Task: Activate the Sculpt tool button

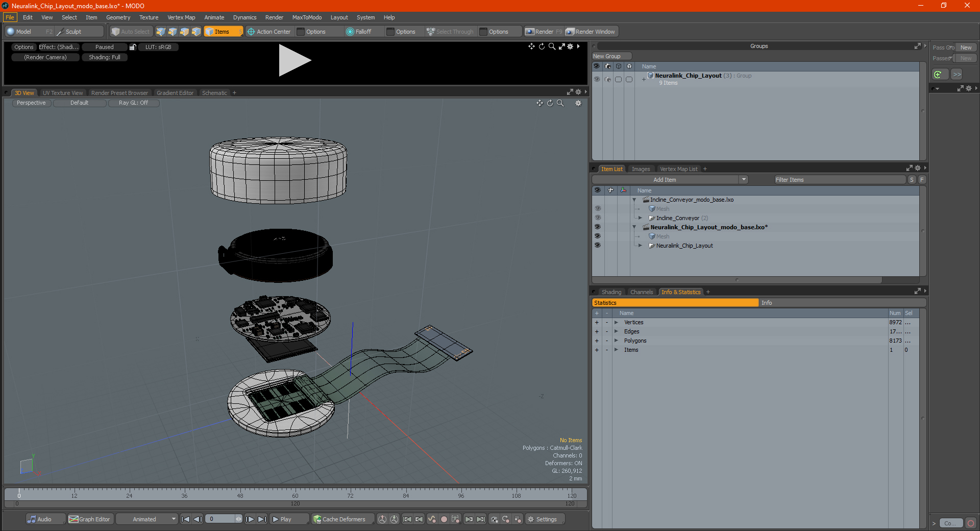Action: [79, 32]
